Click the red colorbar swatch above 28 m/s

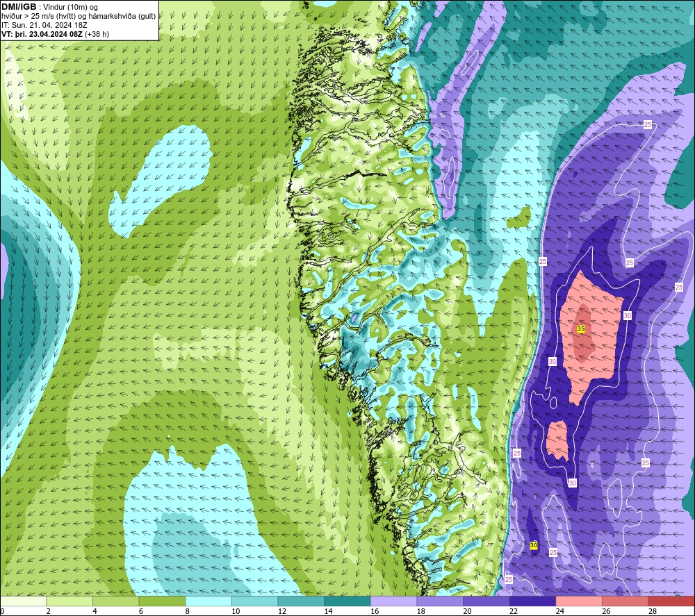pos(671,601)
